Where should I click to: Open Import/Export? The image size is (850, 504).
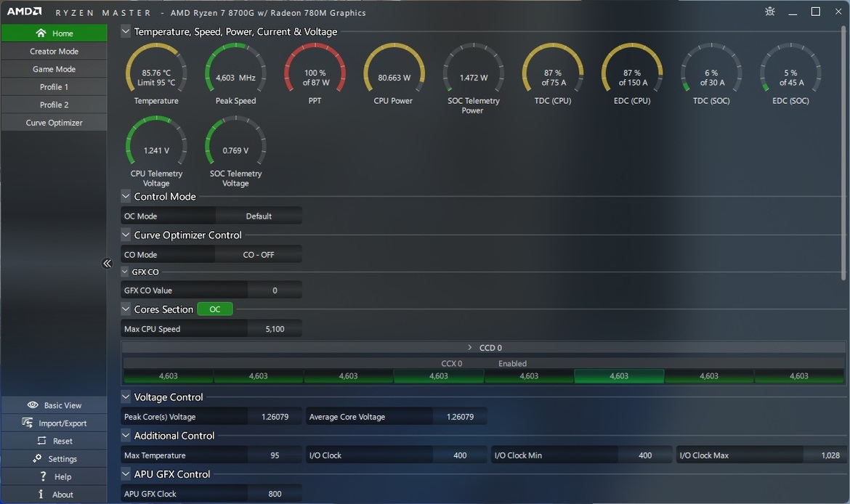pos(54,423)
